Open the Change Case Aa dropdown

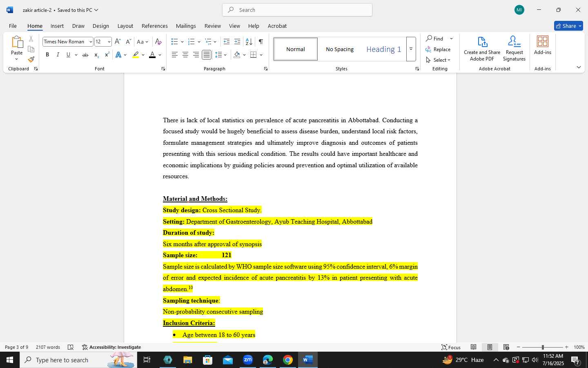tap(143, 42)
